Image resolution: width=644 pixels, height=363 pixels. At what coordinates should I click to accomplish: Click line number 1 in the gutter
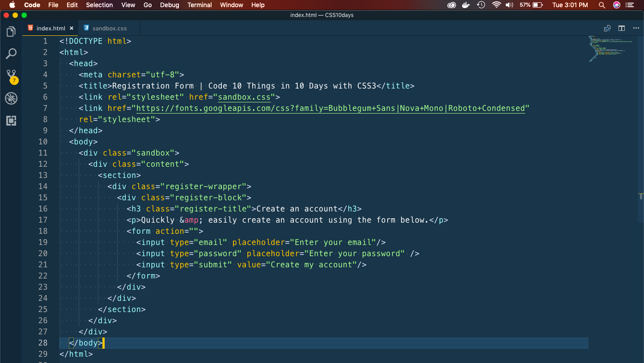coord(45,41)
